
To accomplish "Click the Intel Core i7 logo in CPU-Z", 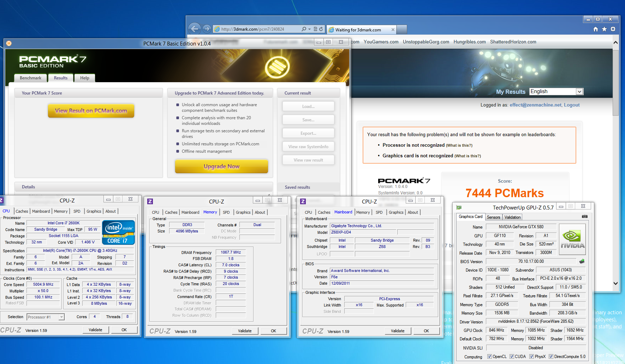I will click(118, 232).
